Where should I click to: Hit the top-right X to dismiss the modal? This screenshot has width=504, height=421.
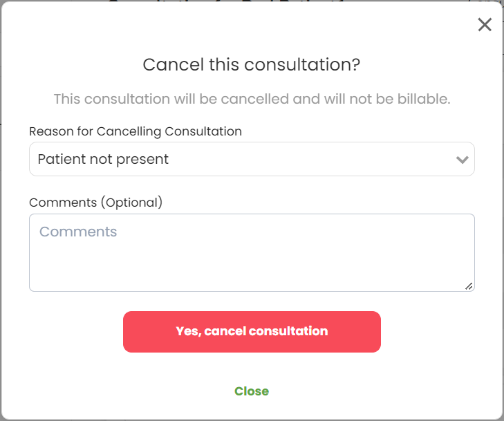tap(485, 25)
